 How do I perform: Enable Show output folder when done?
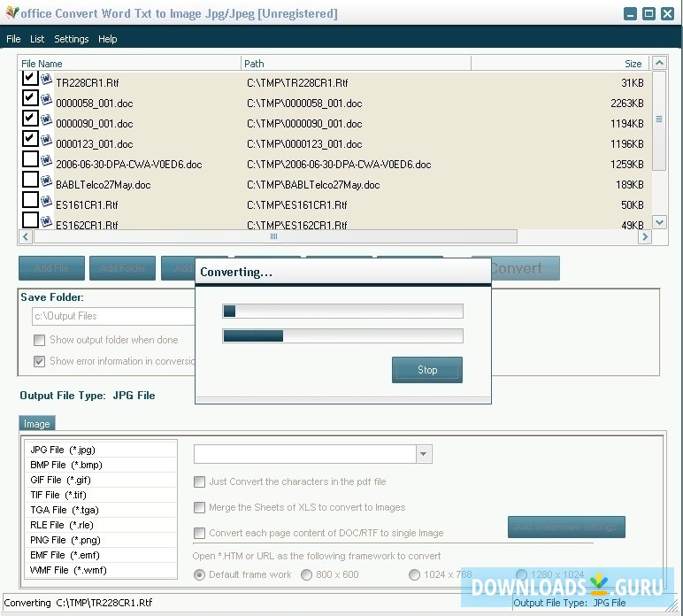(x=39, y=340)
